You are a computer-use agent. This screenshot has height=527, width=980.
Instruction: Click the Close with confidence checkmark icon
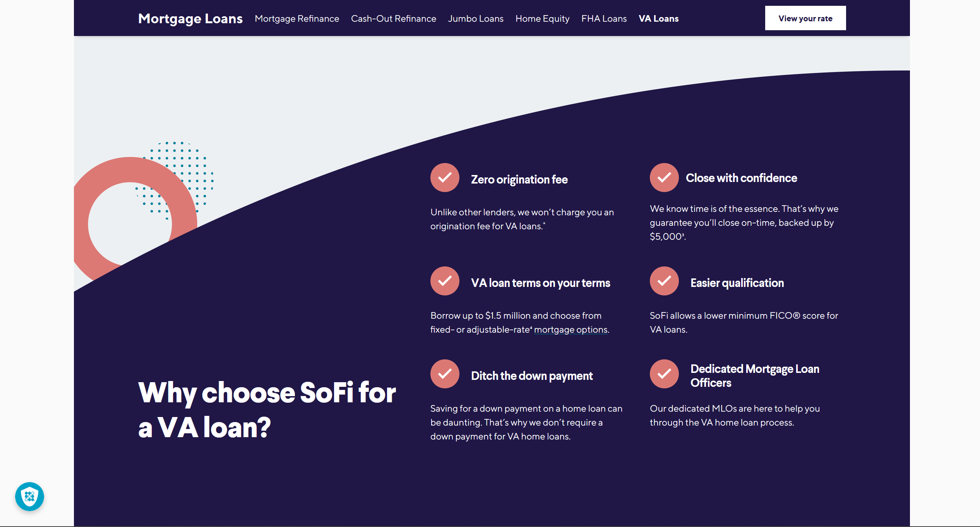point(664,178)
